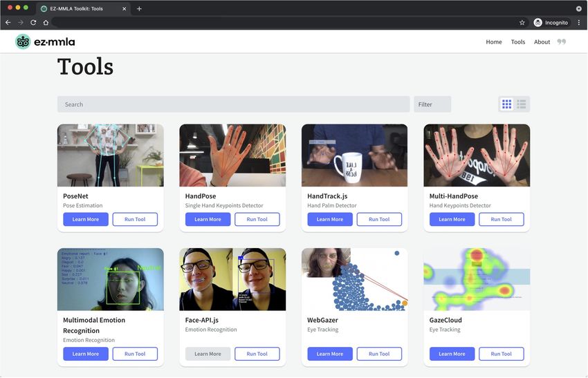Go back with the browser back arrow
Screen dimensions: 588x378
pyautogui.click(x=8, y=23)
